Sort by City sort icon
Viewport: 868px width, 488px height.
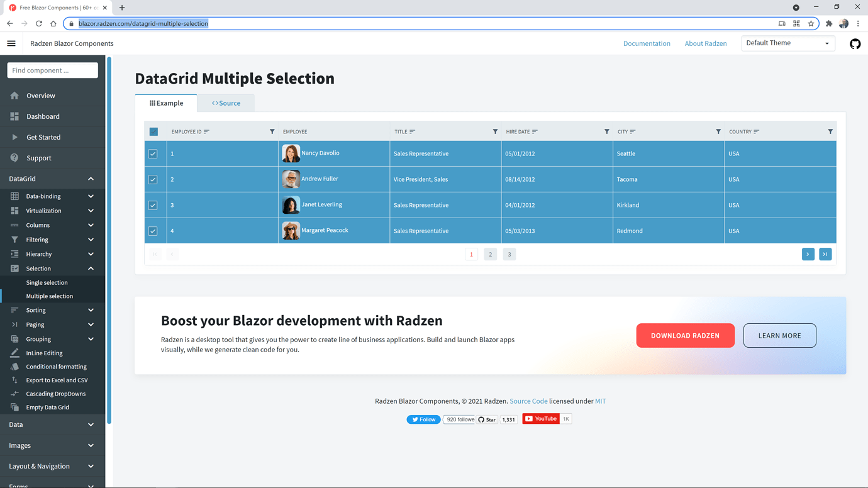(x=633, y=131)
